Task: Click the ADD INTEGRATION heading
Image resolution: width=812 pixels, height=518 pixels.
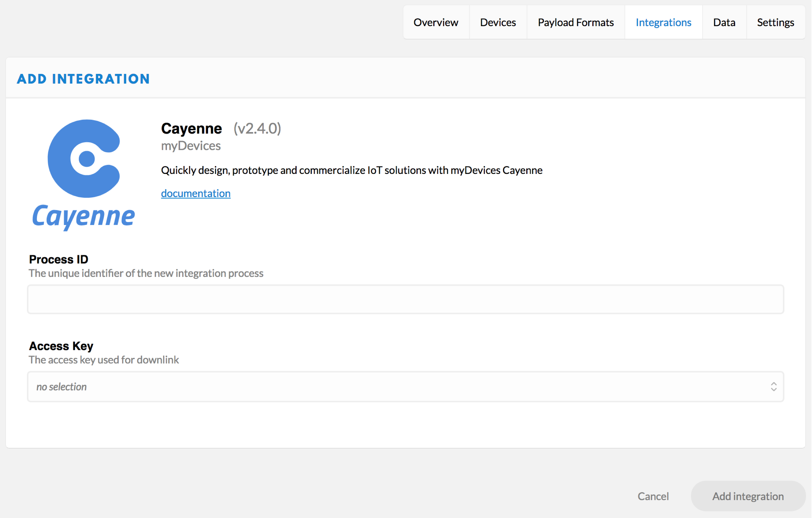Action: click(x=83, y=79)
